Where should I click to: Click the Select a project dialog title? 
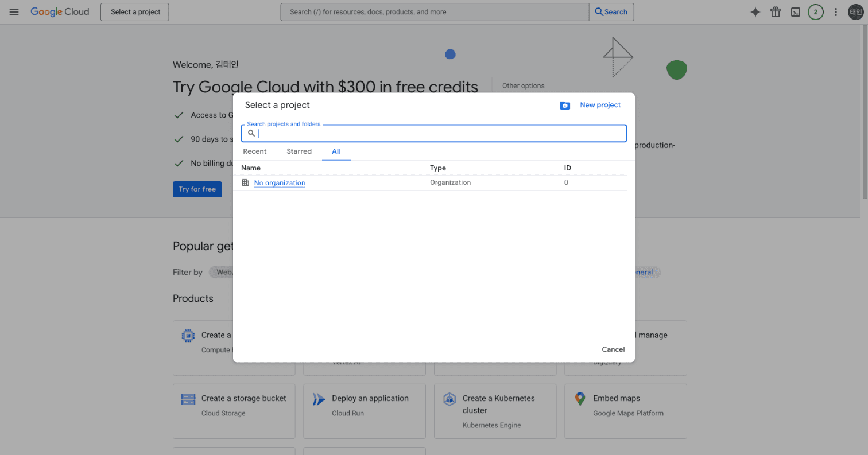pyautogui.click(x=277, y=105)
